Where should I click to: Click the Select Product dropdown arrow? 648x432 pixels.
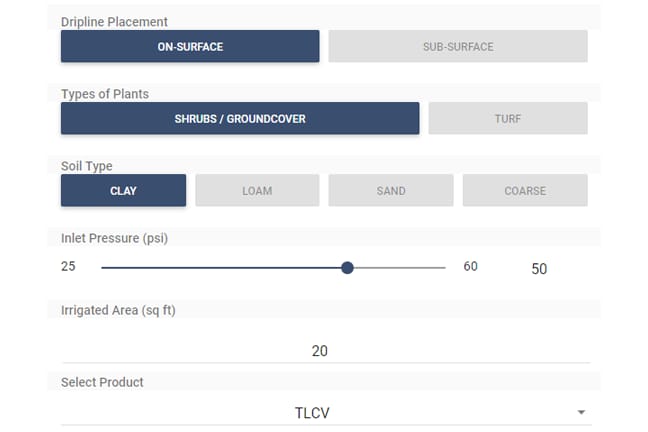[x=580, y=412]
